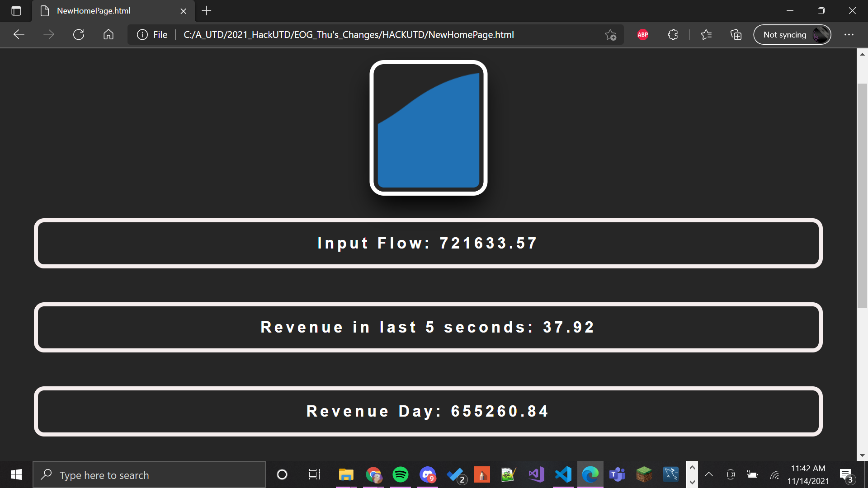
Task: Add this page to favorites
Action: point(610,35)
